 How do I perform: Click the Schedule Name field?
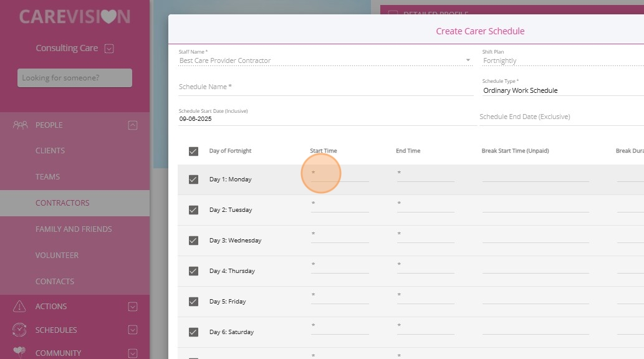click(x=325, y=87)
